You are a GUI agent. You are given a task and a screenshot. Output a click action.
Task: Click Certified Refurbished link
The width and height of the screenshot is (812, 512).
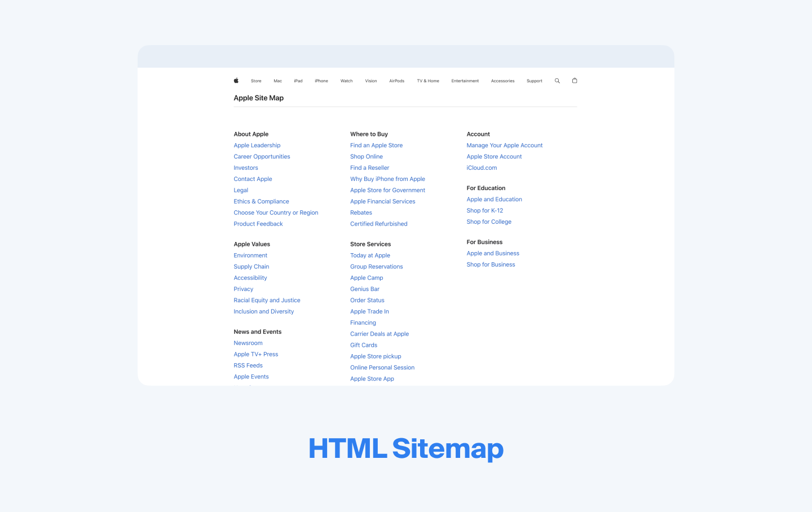coord(379,224)
